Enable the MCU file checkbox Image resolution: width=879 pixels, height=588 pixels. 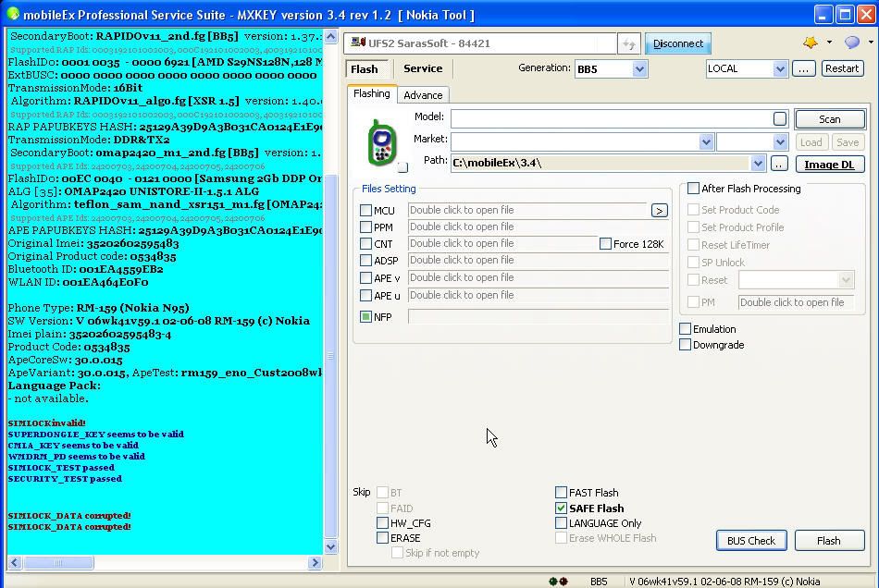[x=365, y=211]
